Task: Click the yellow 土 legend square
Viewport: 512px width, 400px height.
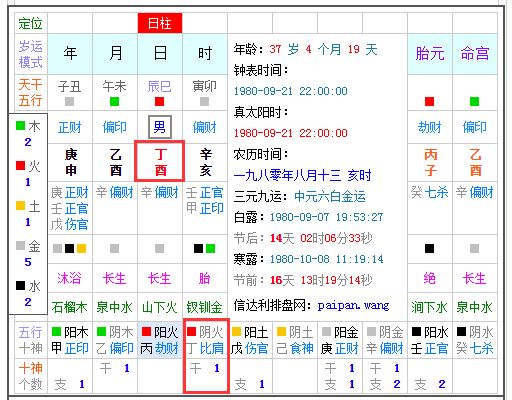Action: click(20, 206)
